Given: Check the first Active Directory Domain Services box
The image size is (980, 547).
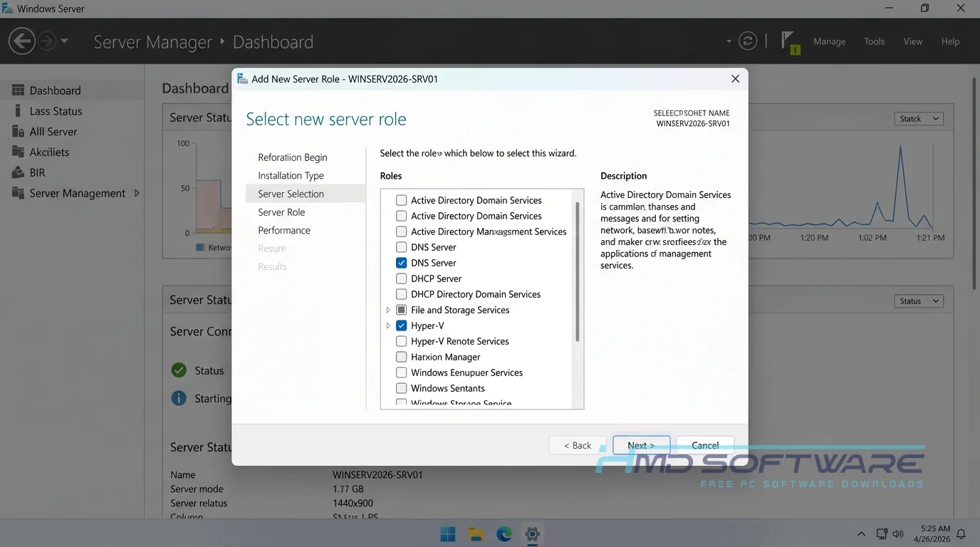Looking at the screenshot, I should pyautogui.click(x=401, y=200).
